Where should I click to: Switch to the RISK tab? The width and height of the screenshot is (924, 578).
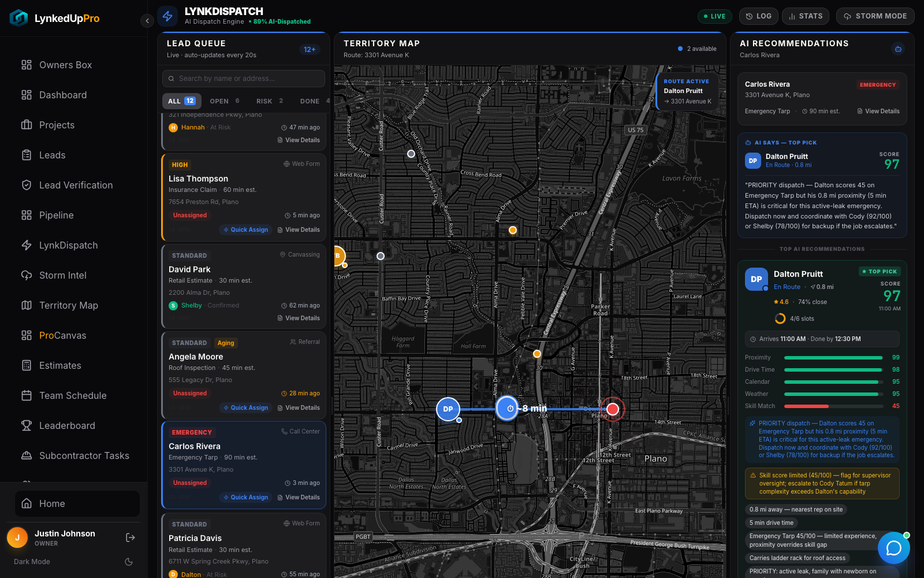270,101
